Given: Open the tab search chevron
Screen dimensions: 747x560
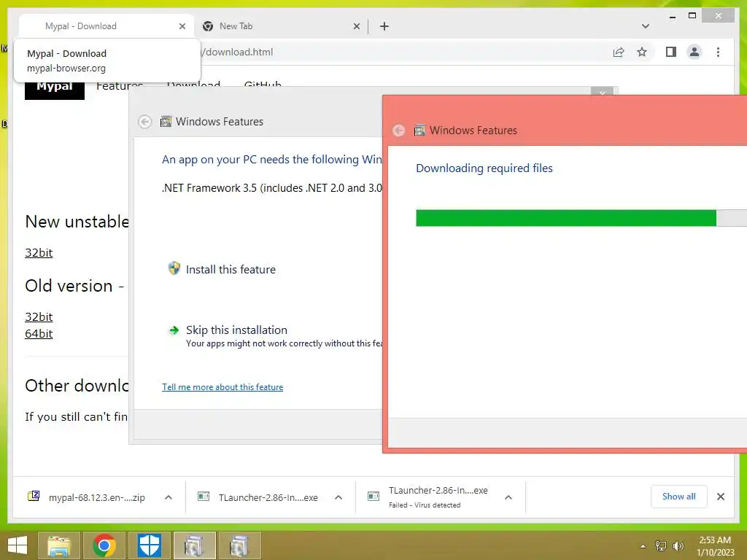Looking at the screenshot, I should [x=645, y=26].
